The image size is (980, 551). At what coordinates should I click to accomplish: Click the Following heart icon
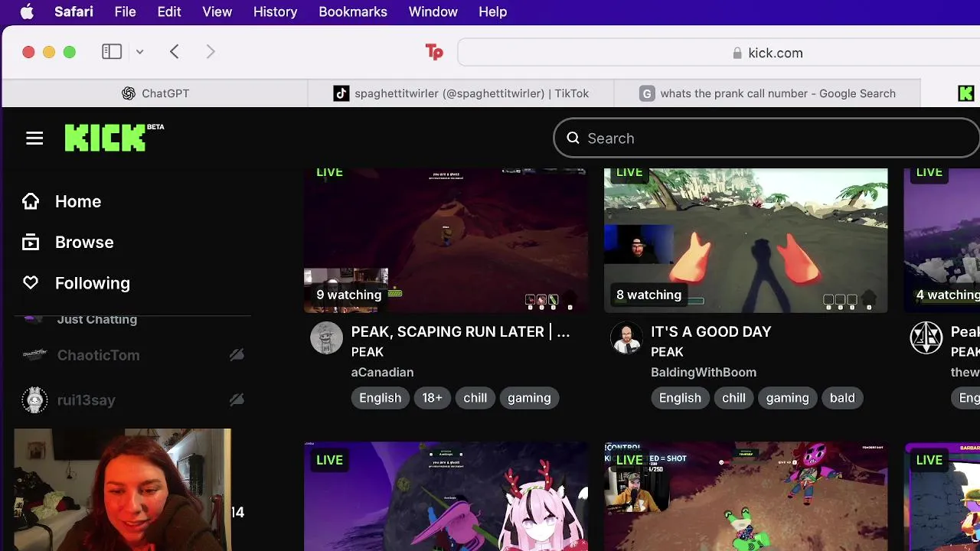tap(31, 283)
